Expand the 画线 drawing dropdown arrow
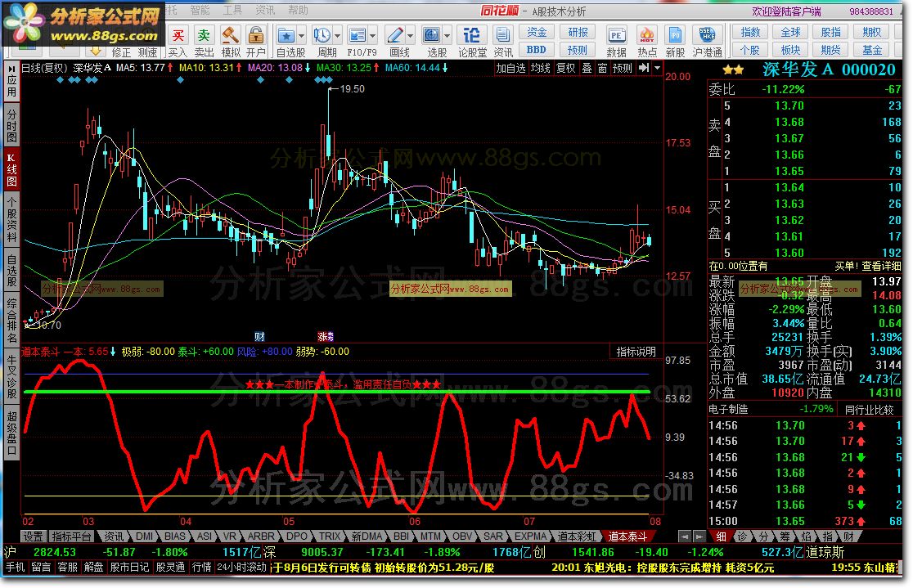913x588 pixels. tap(411, 35)
